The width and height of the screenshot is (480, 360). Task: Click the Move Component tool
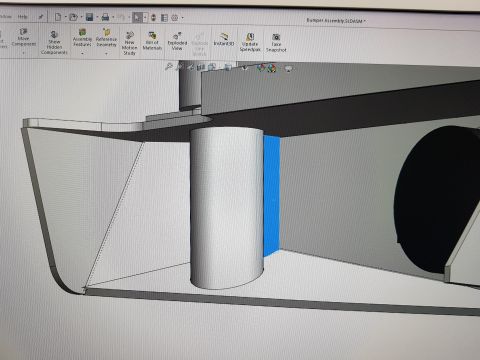click(23, 37)
